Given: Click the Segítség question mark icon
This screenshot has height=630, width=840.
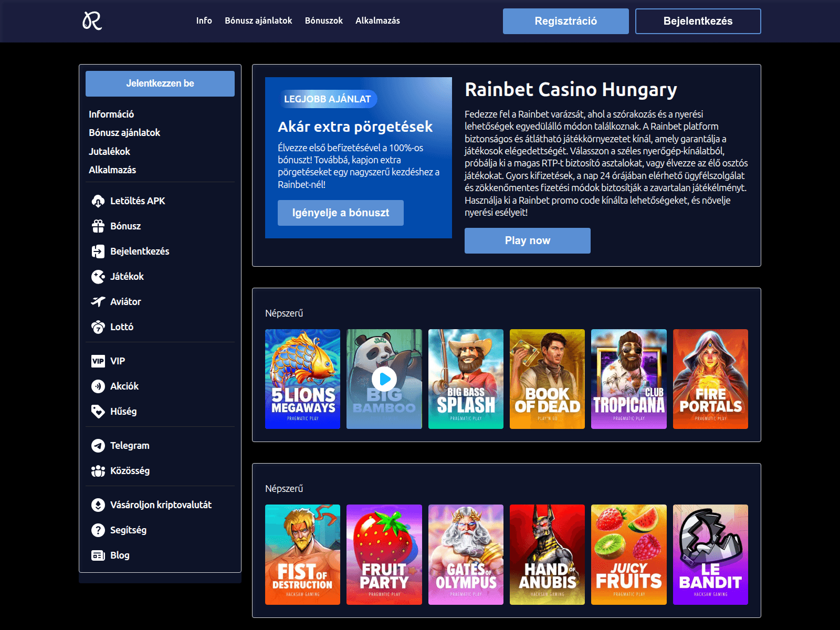Looking at the screenshot, I should tap(98, 530).
